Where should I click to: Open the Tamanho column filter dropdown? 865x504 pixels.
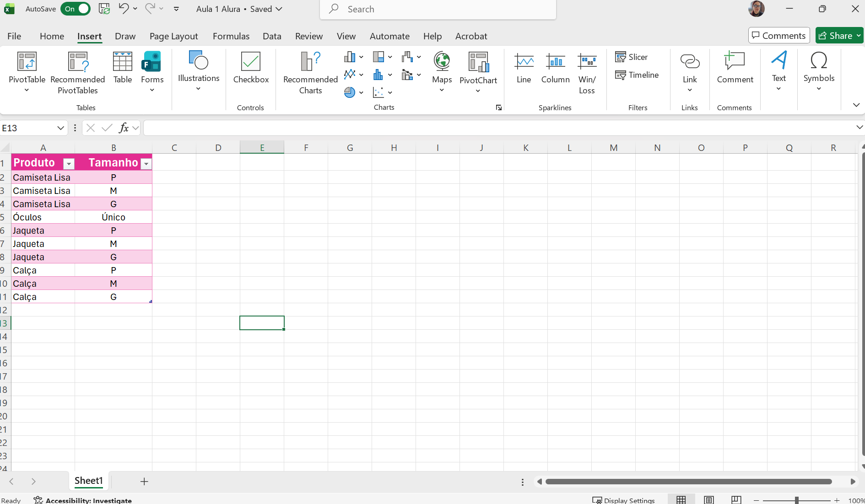(146, 163)
